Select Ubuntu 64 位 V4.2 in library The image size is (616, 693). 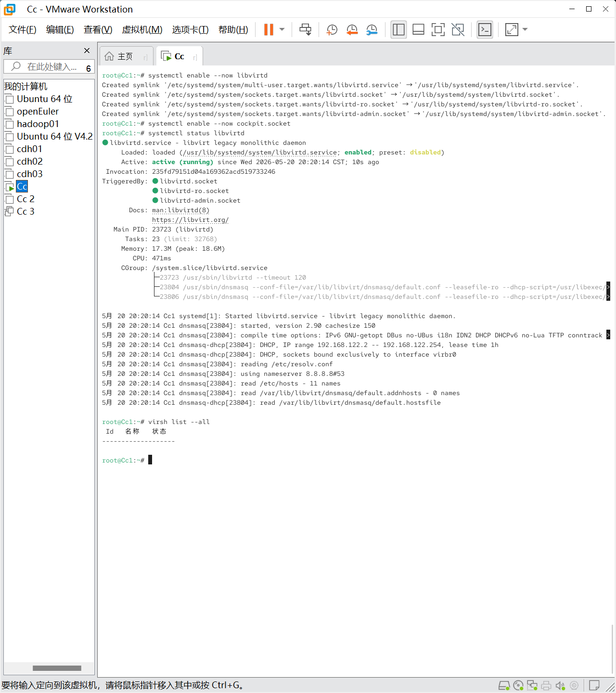pyautogui.click(x=54, y=136)
